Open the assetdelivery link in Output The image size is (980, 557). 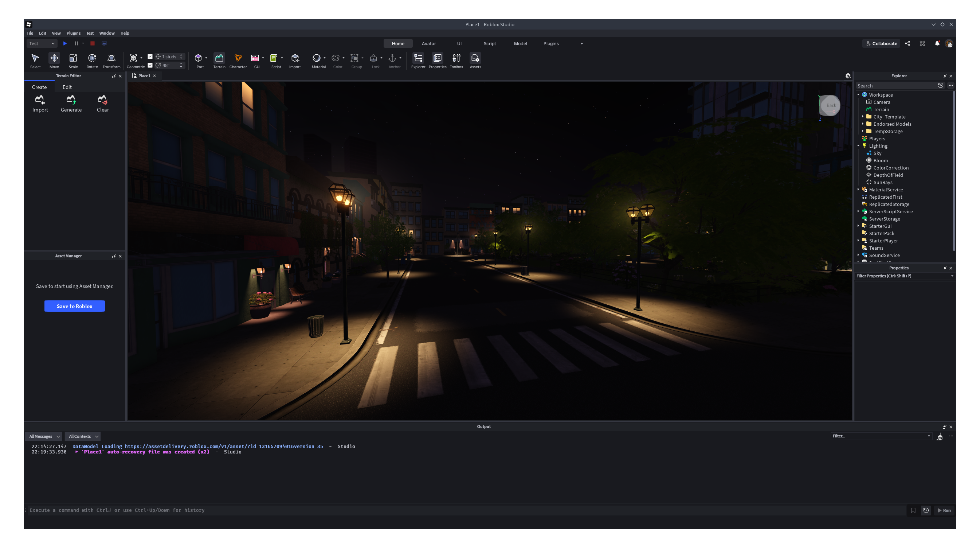pyautogui.click(x=224, y=447)
